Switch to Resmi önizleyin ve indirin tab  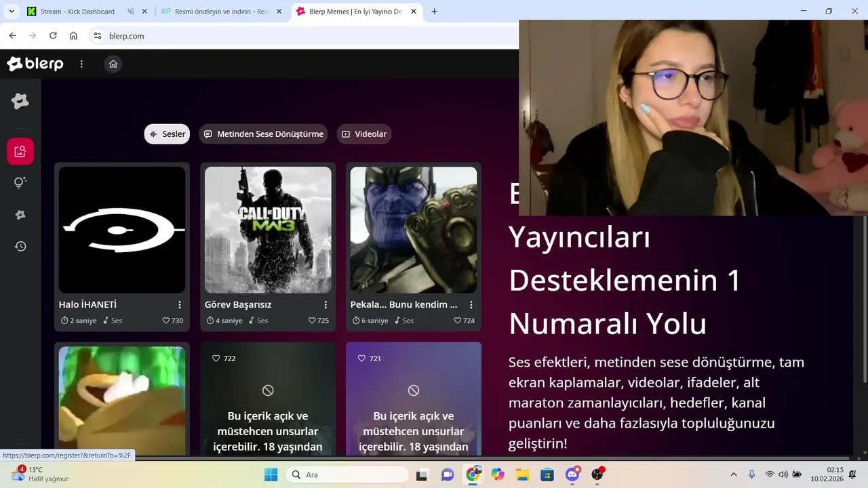click(222, 12)
